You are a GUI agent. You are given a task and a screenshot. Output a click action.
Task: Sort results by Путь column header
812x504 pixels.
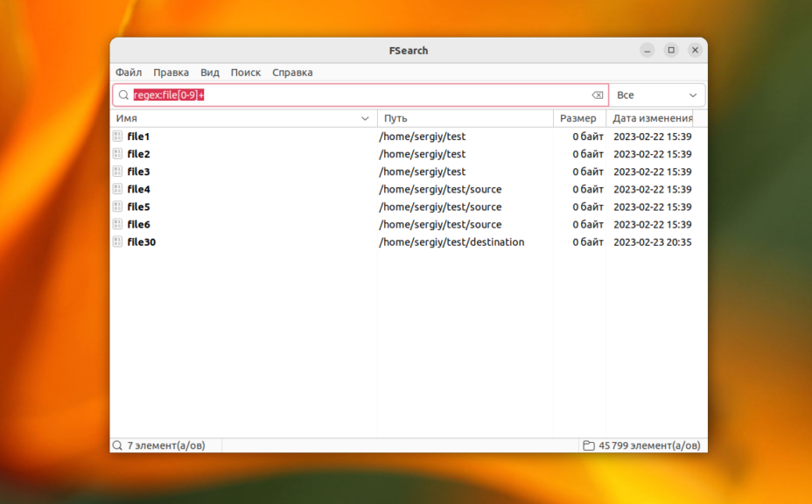pyautogui.click(x=465, y=118)
